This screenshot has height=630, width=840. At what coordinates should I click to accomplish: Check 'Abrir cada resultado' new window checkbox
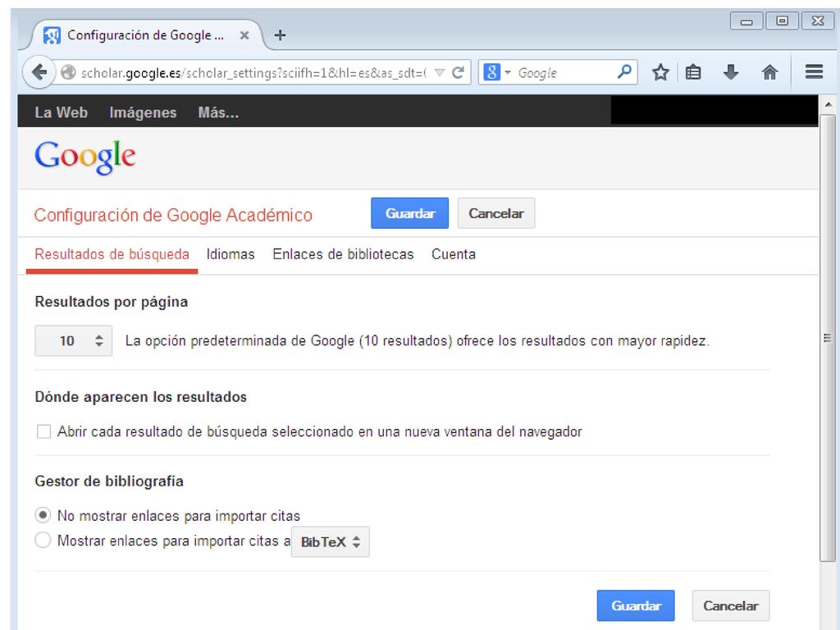(x=43, y=431)
